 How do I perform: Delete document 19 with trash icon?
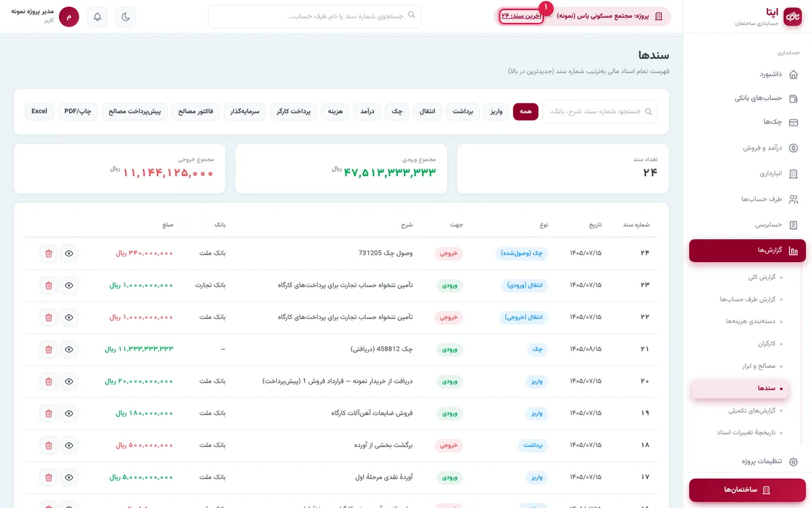tap(49, 413)
